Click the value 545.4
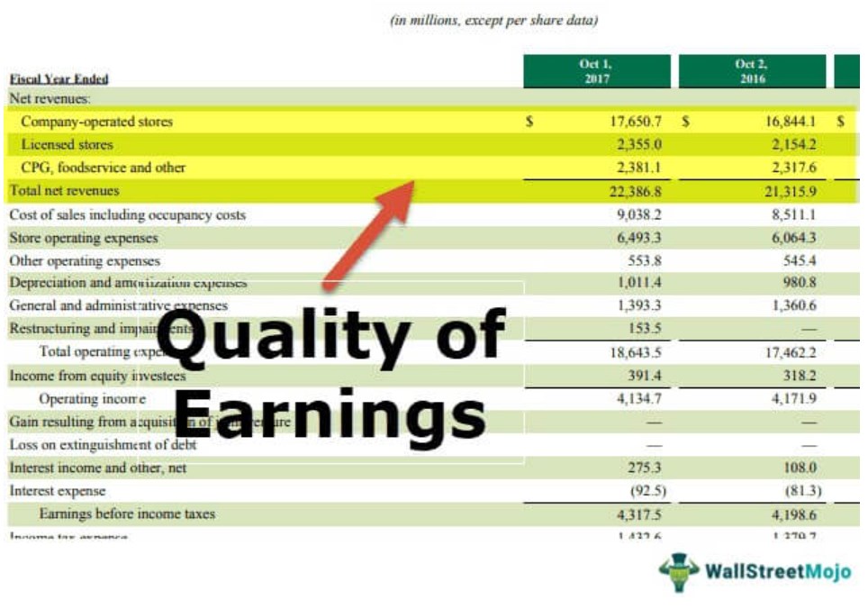The image size is (868, 609). pos(800,260)
